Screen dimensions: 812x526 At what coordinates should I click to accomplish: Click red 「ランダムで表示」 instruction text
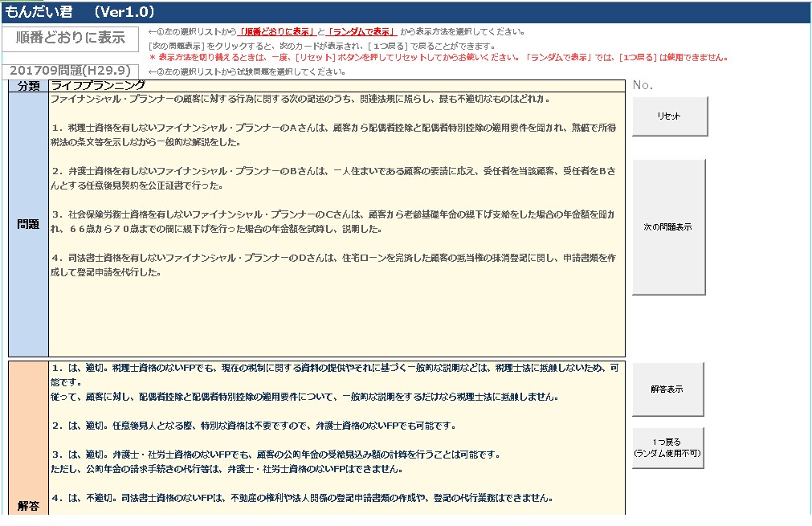[362, 32]
